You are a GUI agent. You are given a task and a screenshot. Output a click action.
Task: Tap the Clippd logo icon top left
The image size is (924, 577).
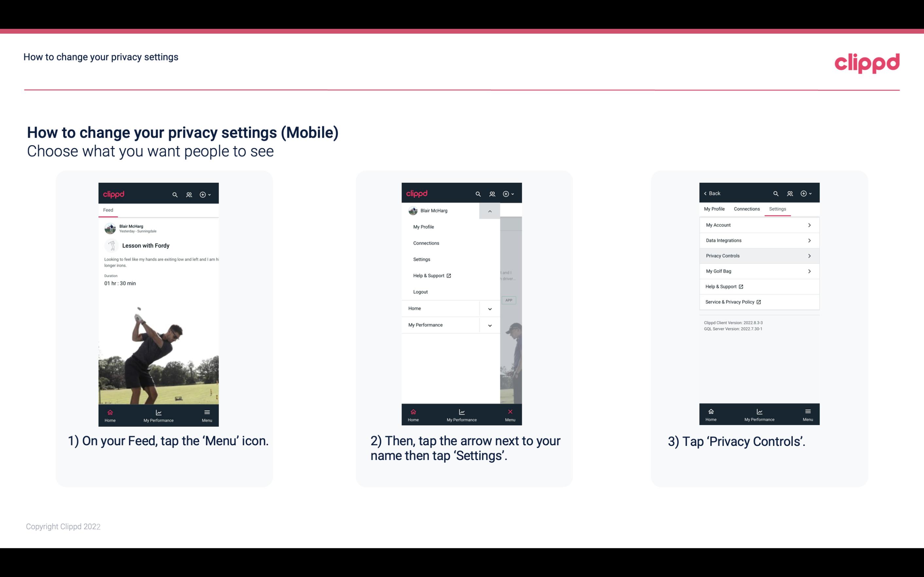(114, 194)
